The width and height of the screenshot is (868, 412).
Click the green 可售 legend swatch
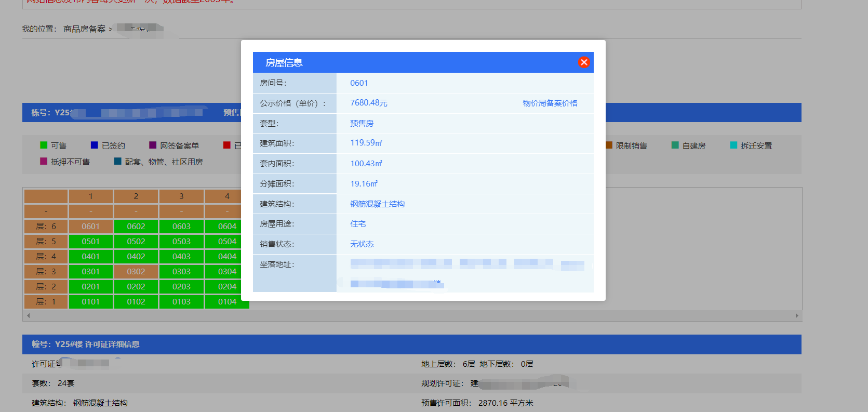(44, 145)
